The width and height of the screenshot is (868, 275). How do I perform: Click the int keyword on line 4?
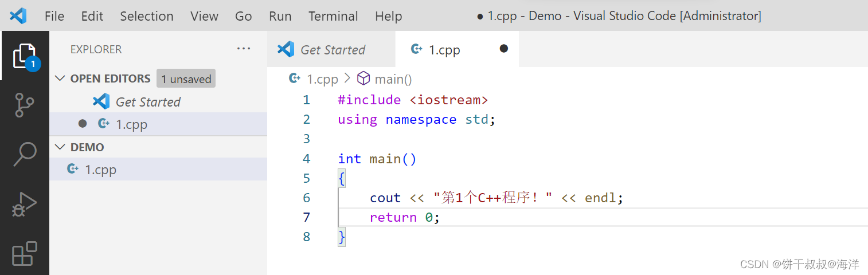pos(350,159)
